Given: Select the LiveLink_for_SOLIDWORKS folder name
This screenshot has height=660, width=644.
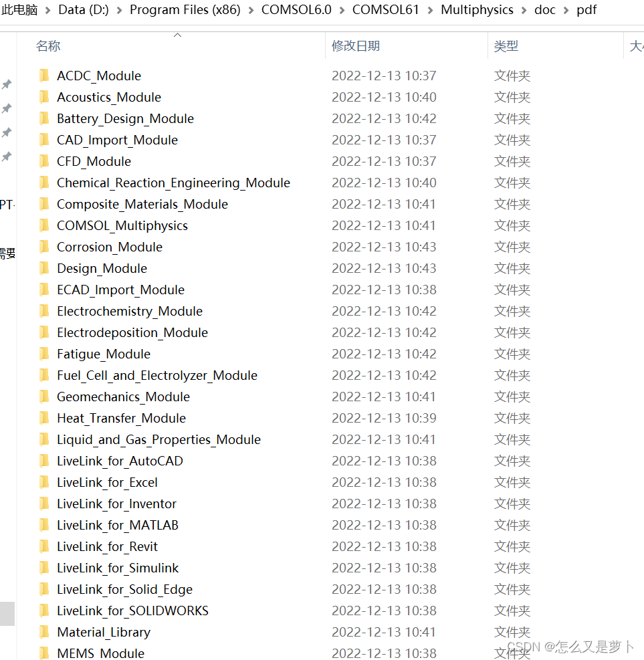Looking at the screenshot, I should [132, 611].
